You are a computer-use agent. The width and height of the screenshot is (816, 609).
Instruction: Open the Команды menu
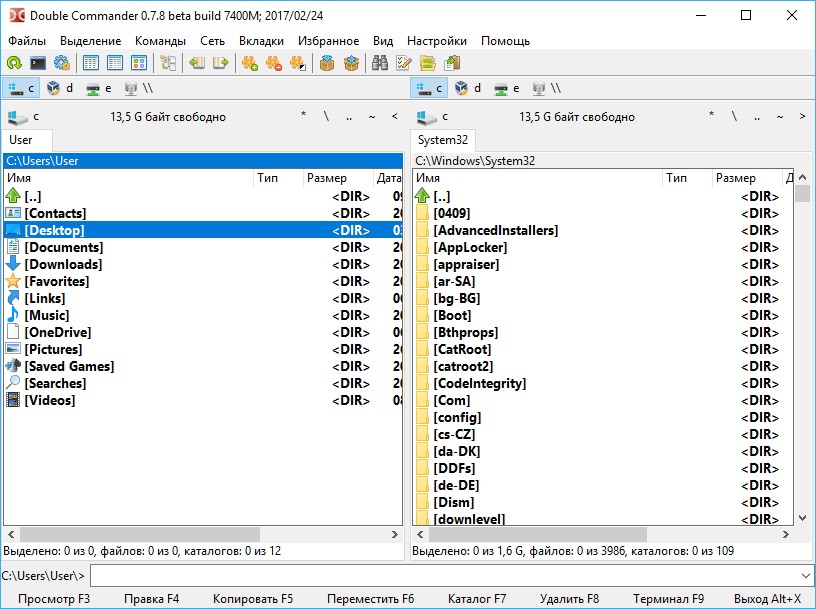[x=160, y=41]
